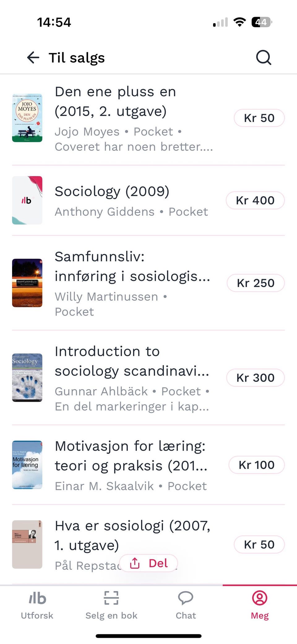Tap the Wi-Fi status icon
Screen dimensions: 297x644
tap(239, 22)
